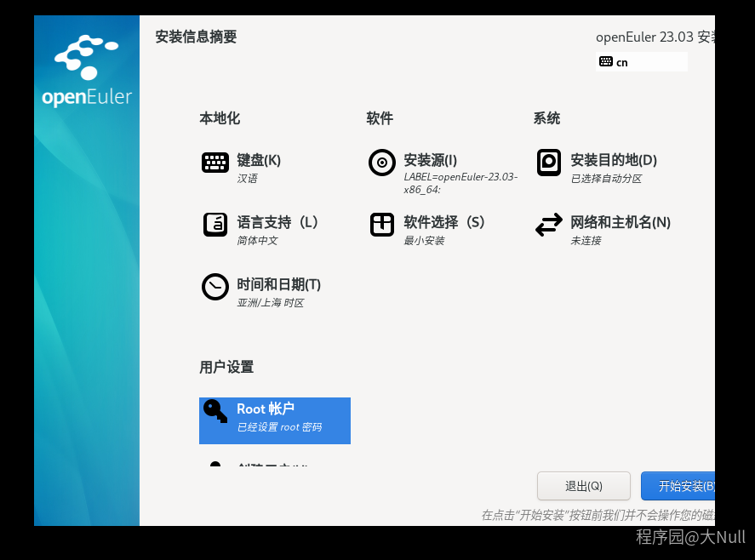Click the key icon for Root 帐户
The height and width of the screenshot is (560, 755).
click(x=215, y=411)
